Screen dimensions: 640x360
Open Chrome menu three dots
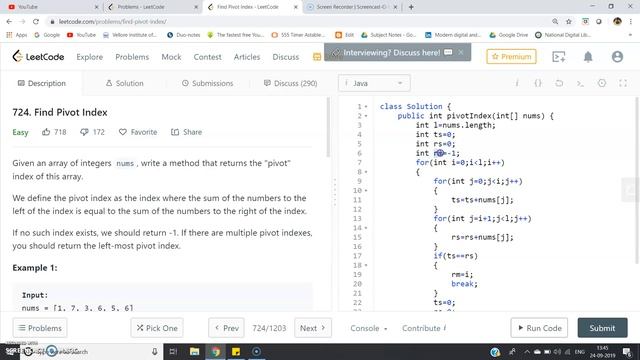(631, 21)
